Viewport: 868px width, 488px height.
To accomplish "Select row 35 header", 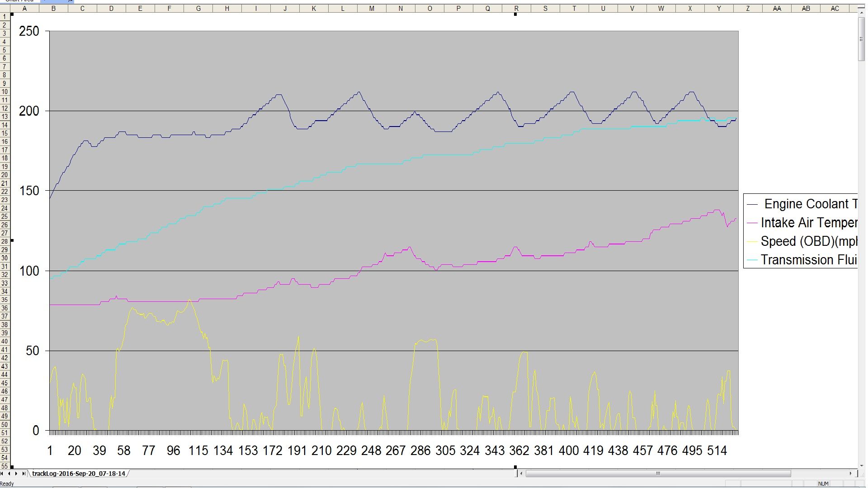I will pos(5,300).
